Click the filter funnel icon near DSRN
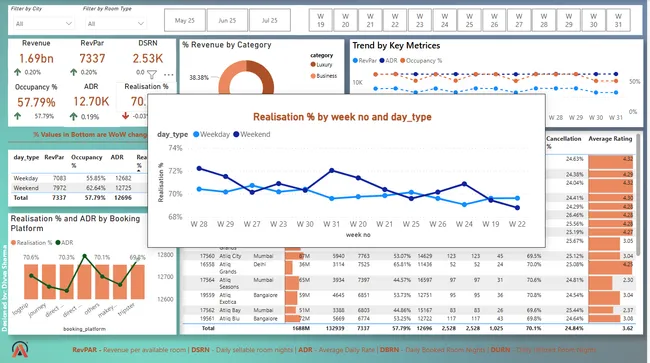 (x=152, y=75)
